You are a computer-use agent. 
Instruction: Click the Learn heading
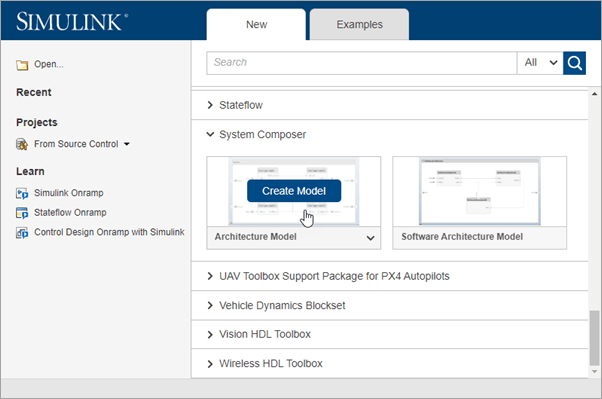30,171
